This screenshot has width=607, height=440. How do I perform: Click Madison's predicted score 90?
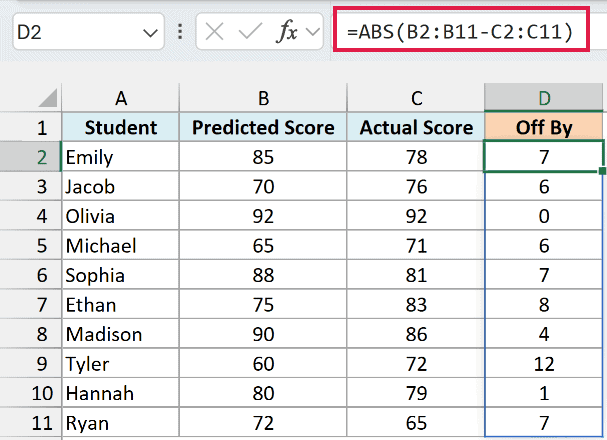[x=263, y=334]
